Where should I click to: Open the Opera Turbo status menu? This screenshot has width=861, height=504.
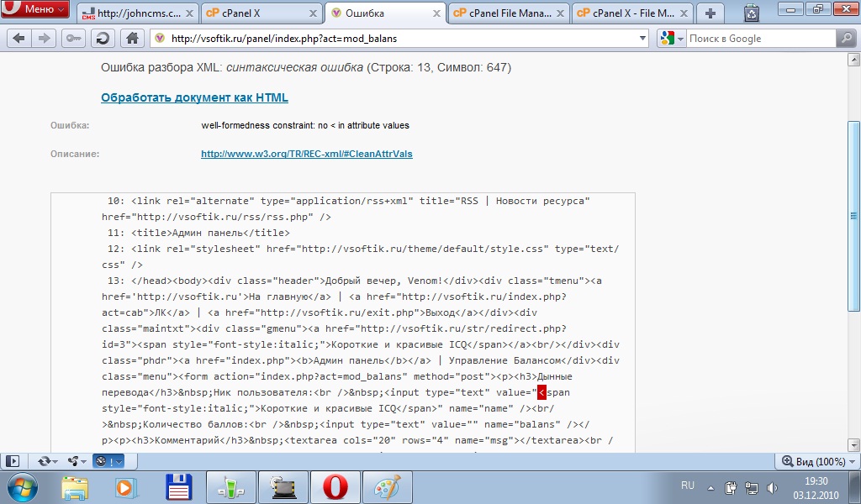click(108, 461)
